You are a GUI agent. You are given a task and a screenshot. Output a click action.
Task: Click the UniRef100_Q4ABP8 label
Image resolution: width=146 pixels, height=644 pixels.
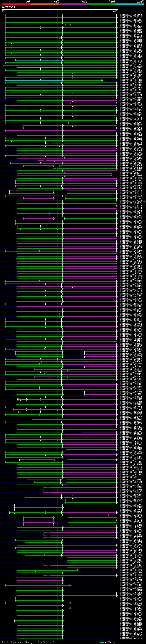pos(131,98)
